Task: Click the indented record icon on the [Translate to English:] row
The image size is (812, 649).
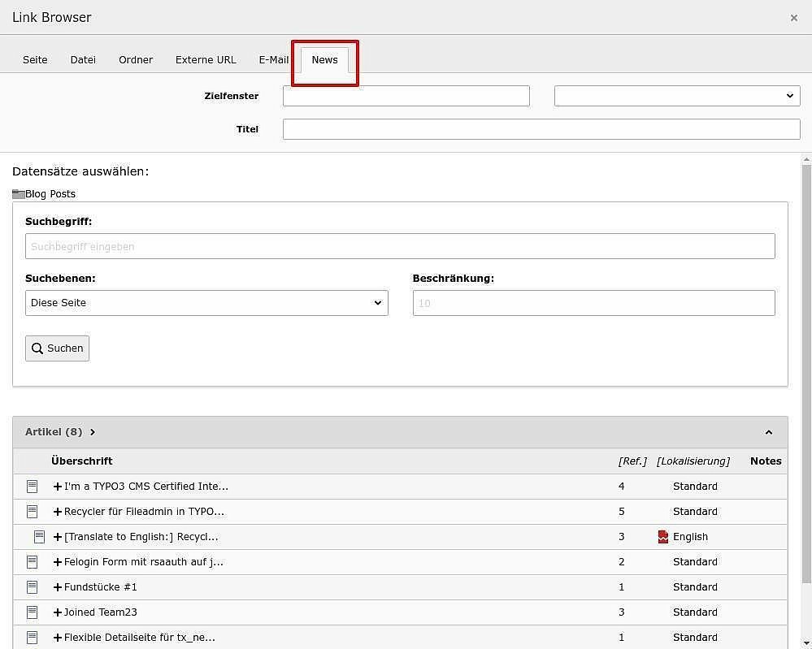Action: click(39, 536)
